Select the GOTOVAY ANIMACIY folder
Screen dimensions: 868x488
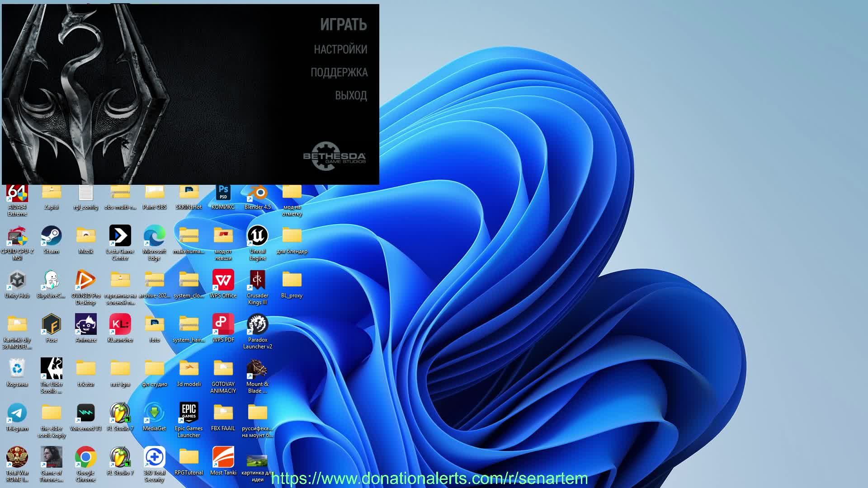coord(223,376)
